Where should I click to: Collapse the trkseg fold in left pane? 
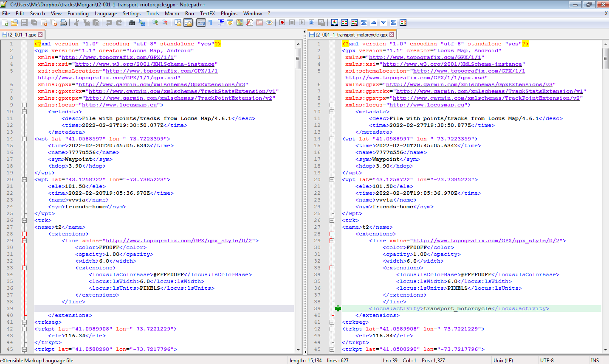click(24, 322)
